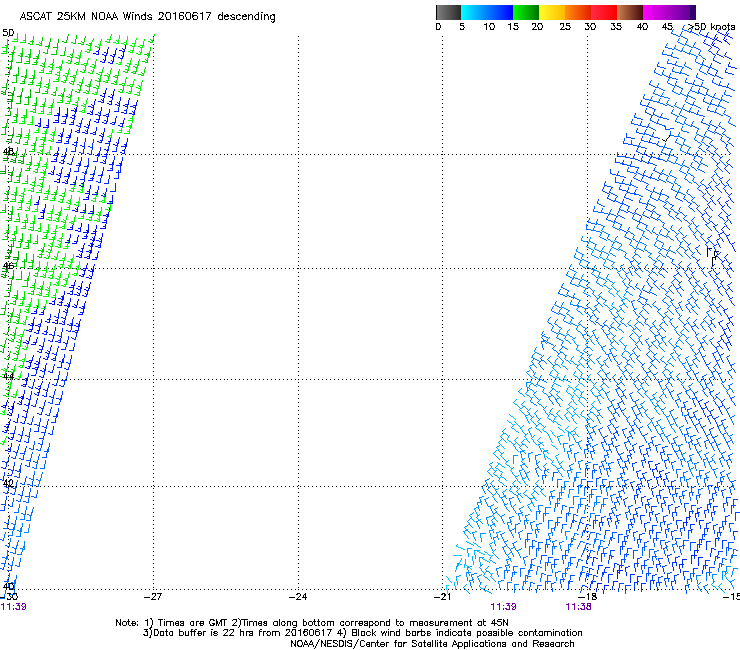Viewport: 740px width, 650px height.
Task: Click the longitude label -18
Action: (587, 597)
